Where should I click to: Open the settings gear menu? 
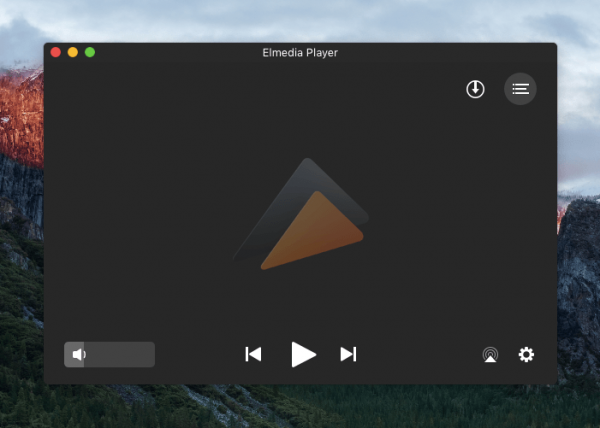pos(526,355)
